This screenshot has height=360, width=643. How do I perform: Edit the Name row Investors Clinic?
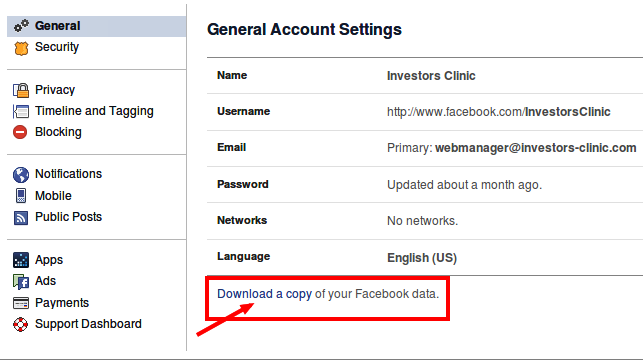pyautogui.click(x=425, y=75)
